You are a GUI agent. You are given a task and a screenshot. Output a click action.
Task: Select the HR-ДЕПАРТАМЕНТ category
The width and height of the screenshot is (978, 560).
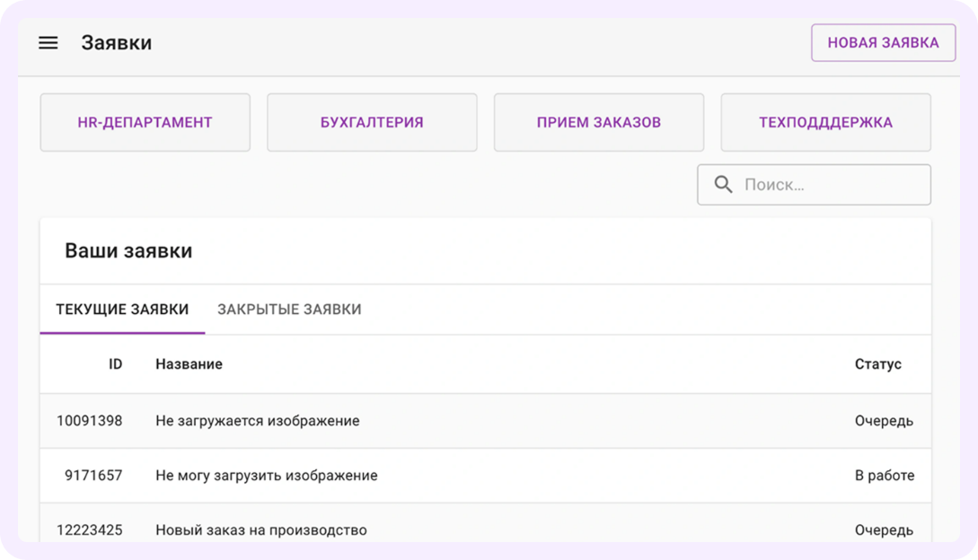click(x=145, y=122)
